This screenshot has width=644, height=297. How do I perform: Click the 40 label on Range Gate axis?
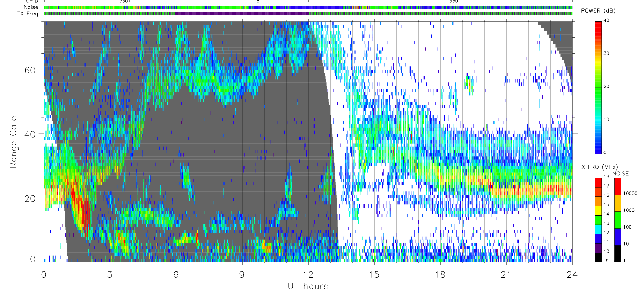[30, 134]
